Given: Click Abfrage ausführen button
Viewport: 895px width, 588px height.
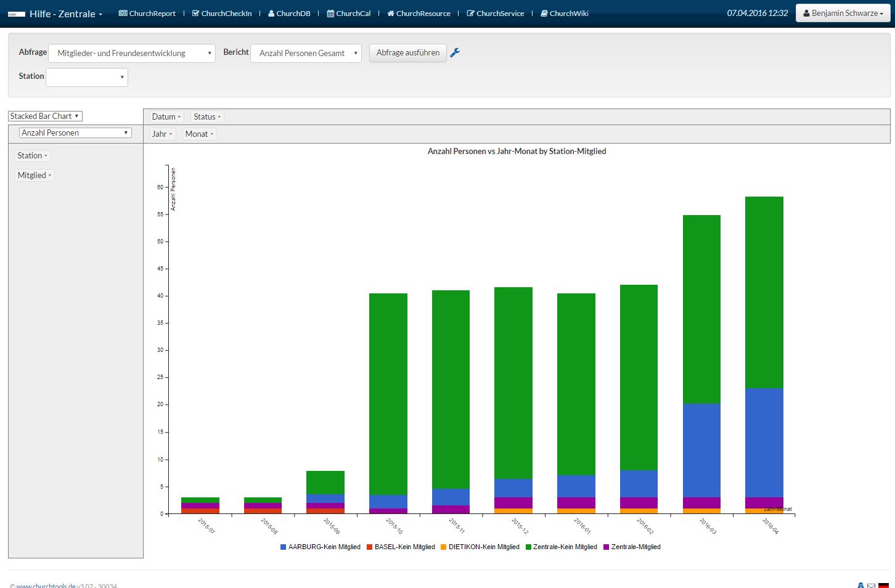Looking at the screenshot, I should point(408,53).
